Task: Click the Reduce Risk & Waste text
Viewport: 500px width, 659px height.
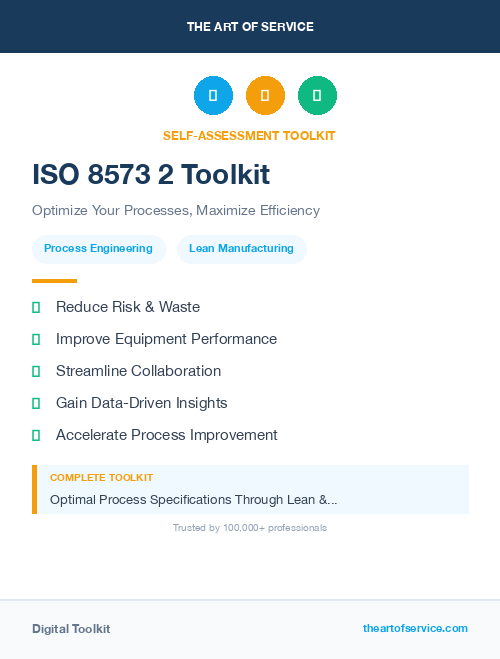Action: tap(128, 307)
